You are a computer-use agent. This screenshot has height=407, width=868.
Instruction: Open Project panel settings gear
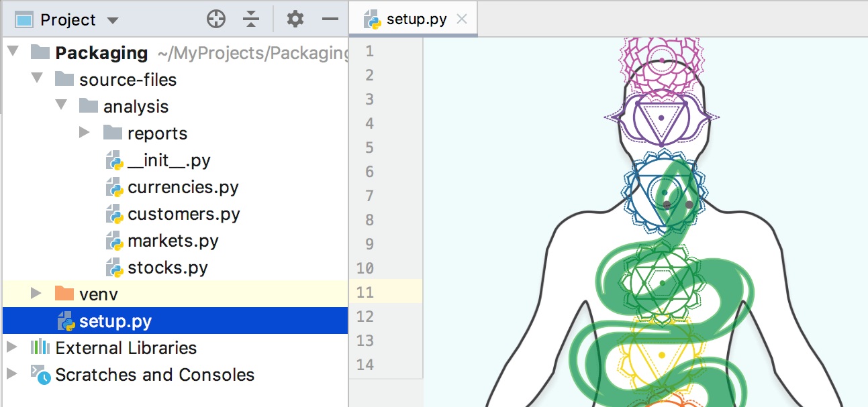coord(295,19)
